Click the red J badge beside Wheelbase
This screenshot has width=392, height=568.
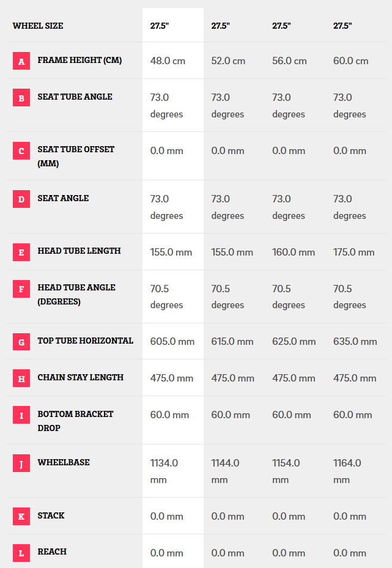coord(21,463)
